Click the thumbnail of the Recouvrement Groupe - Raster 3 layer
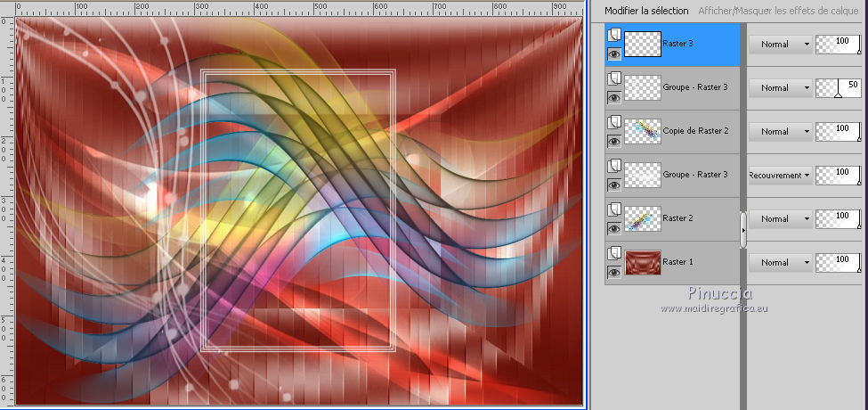Screen dimensions: 868x410 point(643,175)
